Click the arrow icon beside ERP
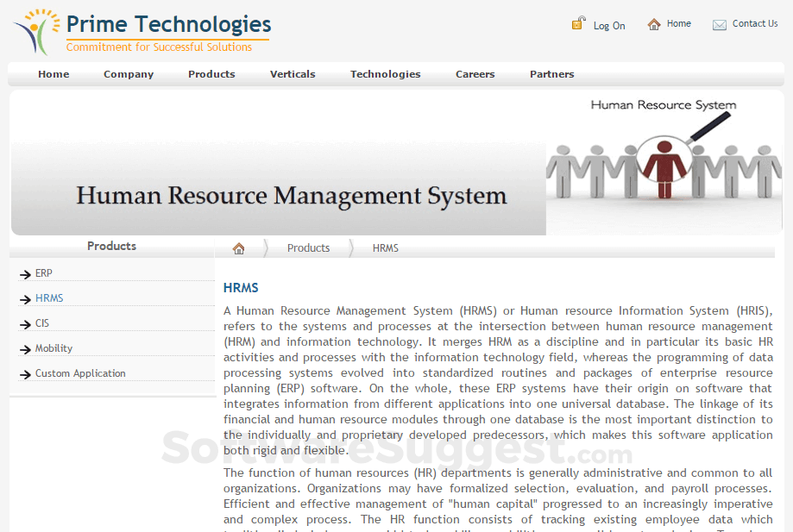793x532 pixels. pyautogui.click(x=24, y=273)
